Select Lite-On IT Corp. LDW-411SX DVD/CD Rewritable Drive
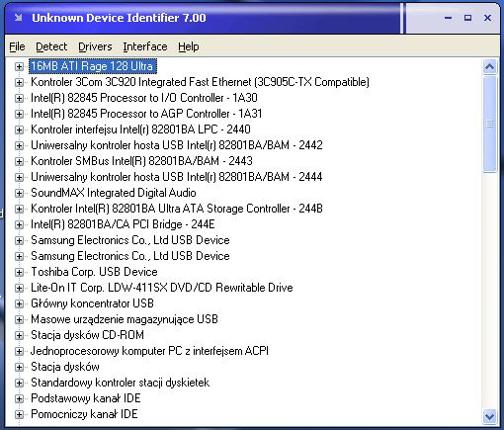504x430 pixels. point(162,288)
